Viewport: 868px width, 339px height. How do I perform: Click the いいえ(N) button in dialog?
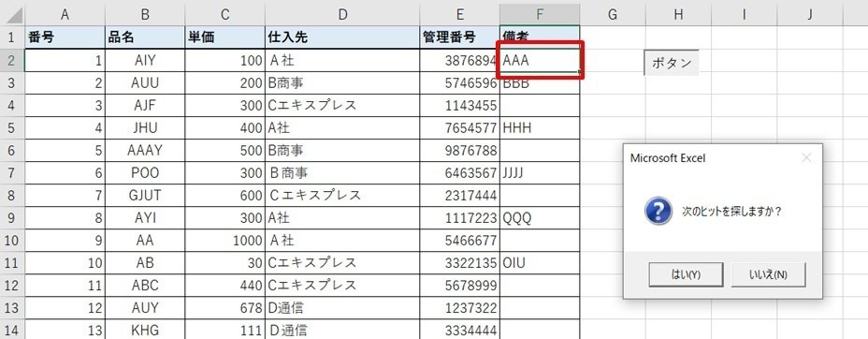768,274
